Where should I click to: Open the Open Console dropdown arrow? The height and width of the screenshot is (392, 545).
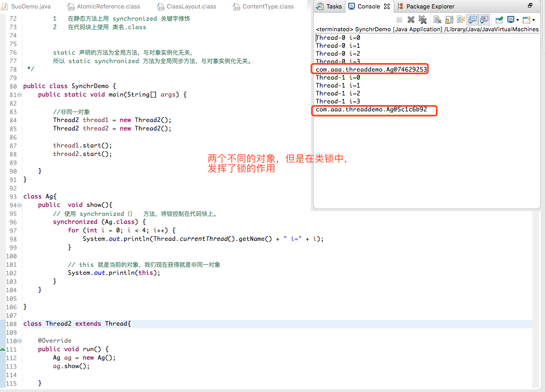coord(533,20)
